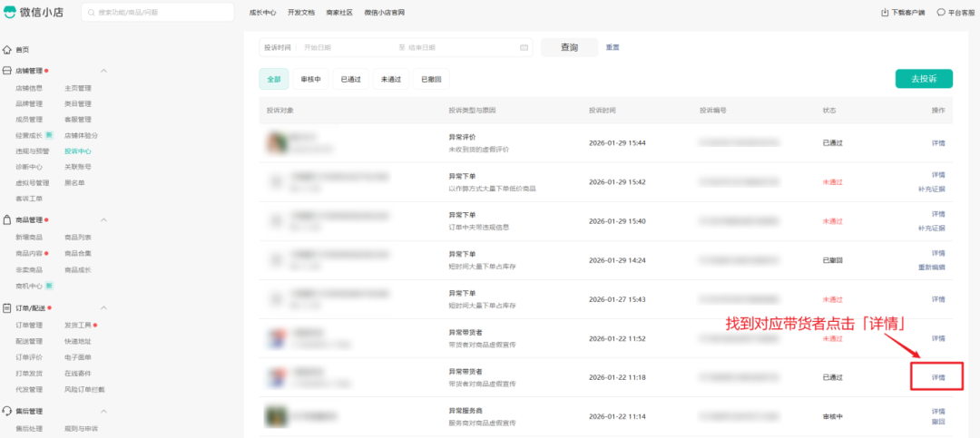
Task: Click the 重置 reset link
Action: 612,47
